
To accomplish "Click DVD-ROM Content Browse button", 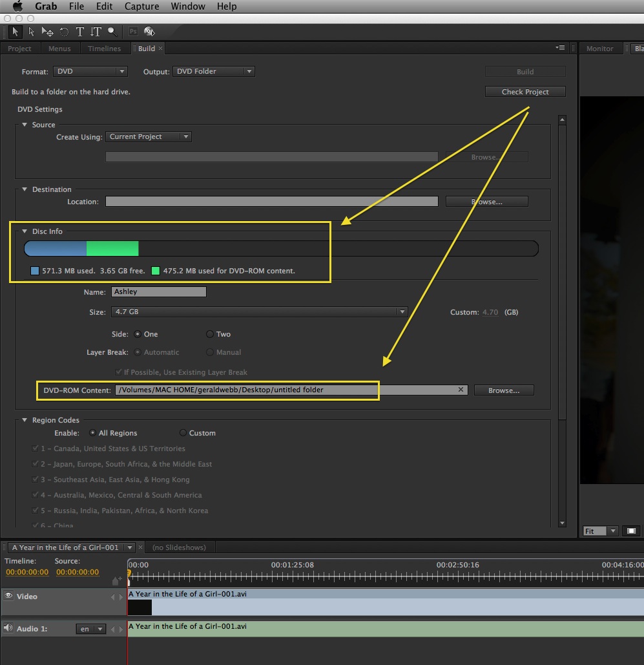I will tap(504, 390).
